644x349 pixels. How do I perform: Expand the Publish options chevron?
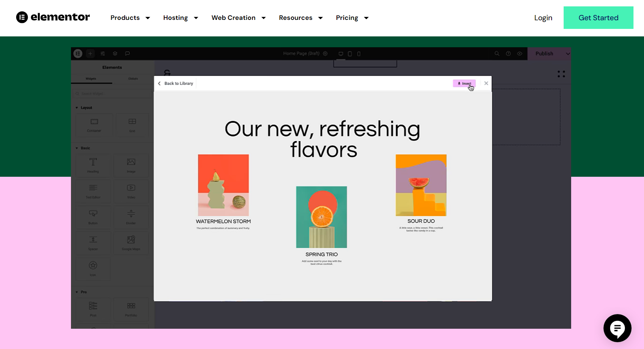pyautogui.click(x=567, y=53)
